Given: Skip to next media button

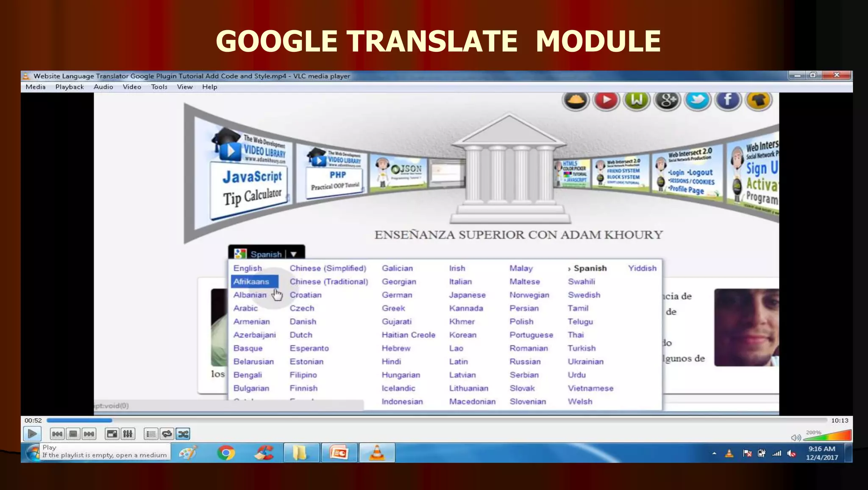Looking at the screenshot, I should (89, 434).
